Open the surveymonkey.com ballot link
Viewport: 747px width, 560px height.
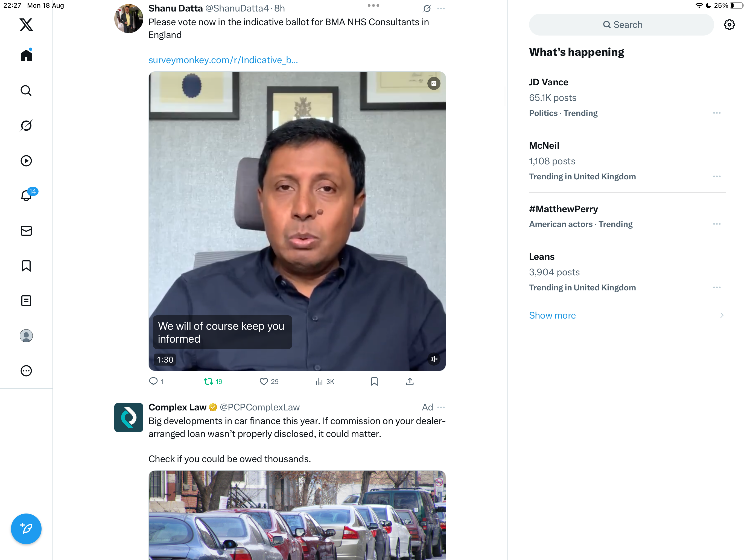click(x=223, y=60)
